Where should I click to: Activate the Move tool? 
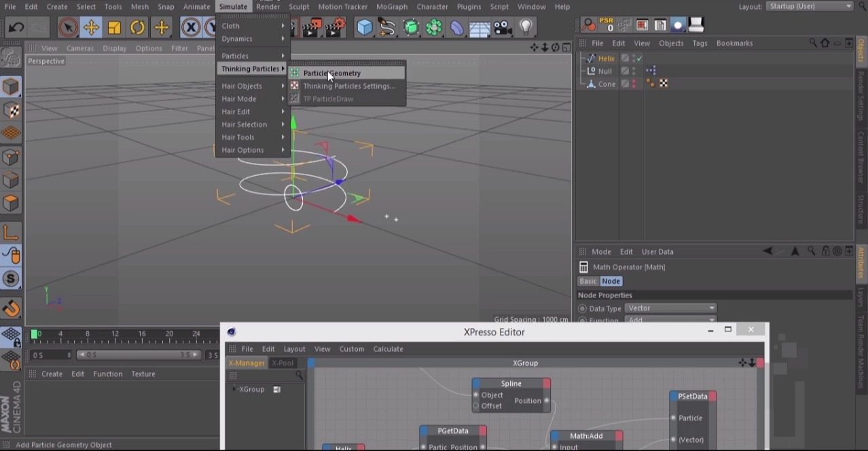pos(91,28)
